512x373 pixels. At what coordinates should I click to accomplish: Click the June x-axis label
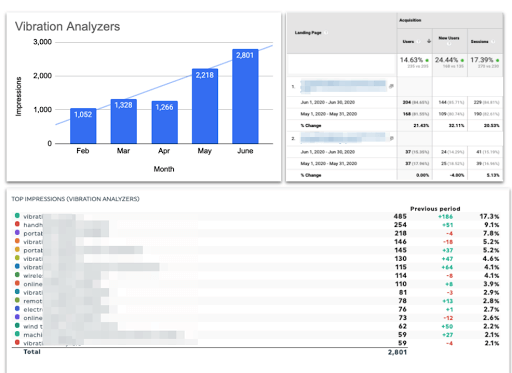point(245,151)
